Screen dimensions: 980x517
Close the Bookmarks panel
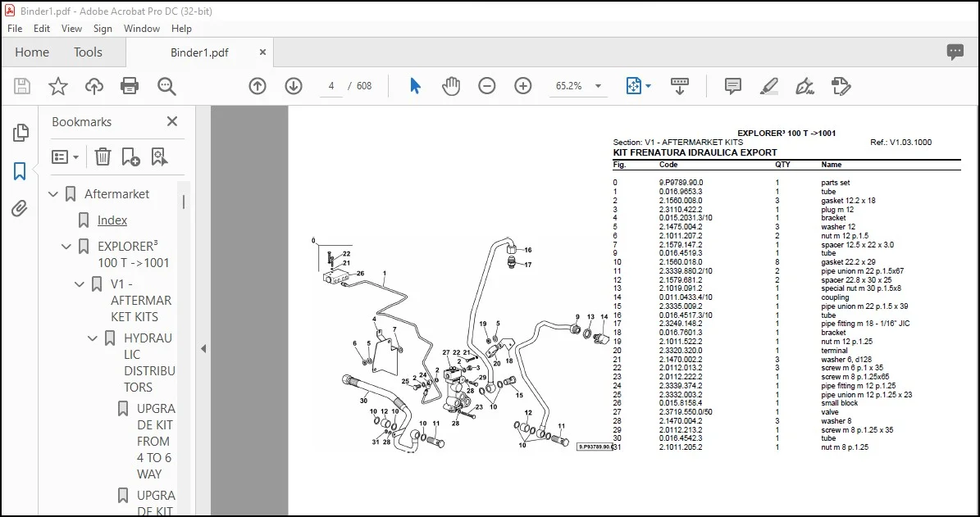(x=172, y=122)
